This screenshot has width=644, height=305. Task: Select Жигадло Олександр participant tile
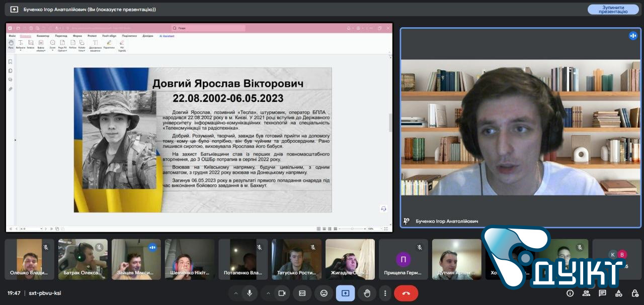click(350, 259)
